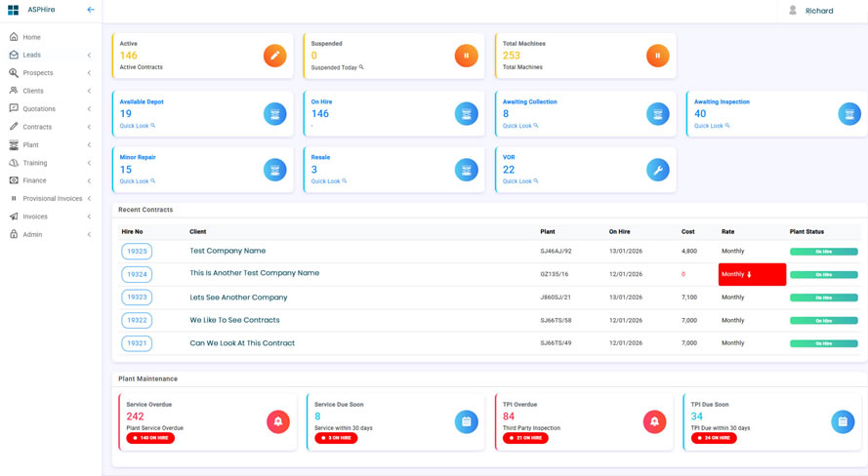Open the Quotations menu item
The height and width of the screenshot is (476, 868).
pyautogui.click(x=39, y=109)
